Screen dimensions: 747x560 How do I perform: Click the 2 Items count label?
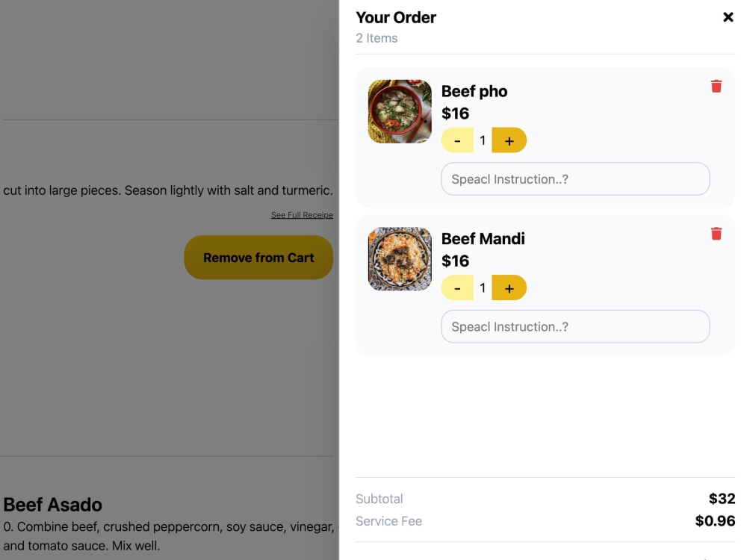point(376,38)
